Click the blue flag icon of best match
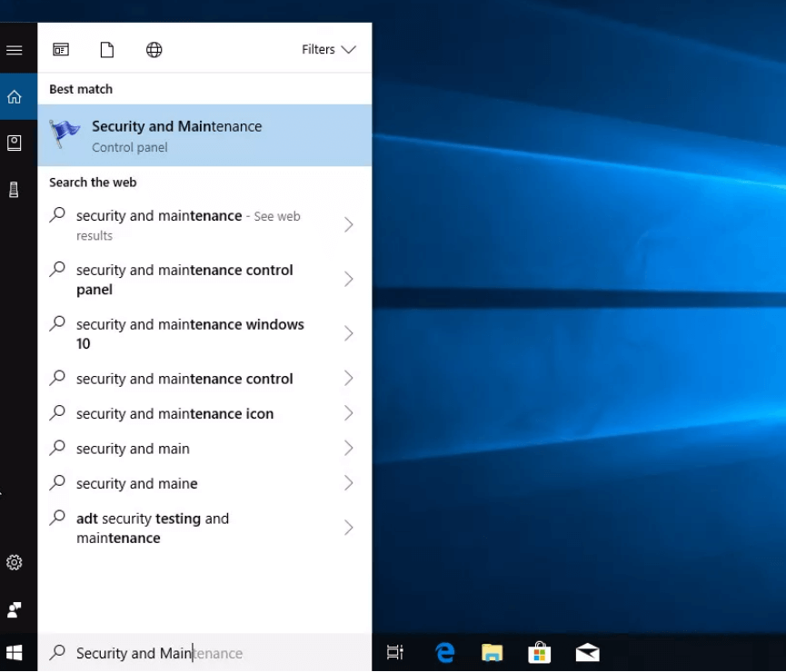The width and height of the screenshot is (786, 672). [65, 133]
